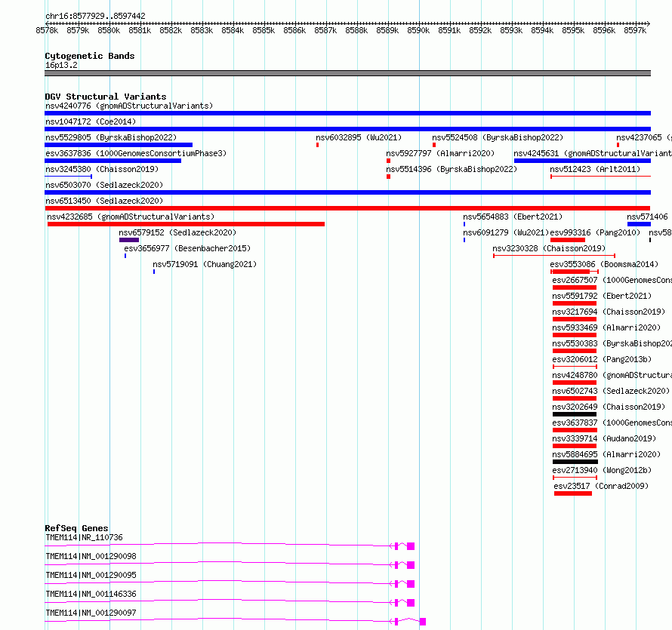This screenshot has height=630, width=672.
Task: Open nsv4245631 gnomADStructuralVariants variant
Action: click(593, 153)
